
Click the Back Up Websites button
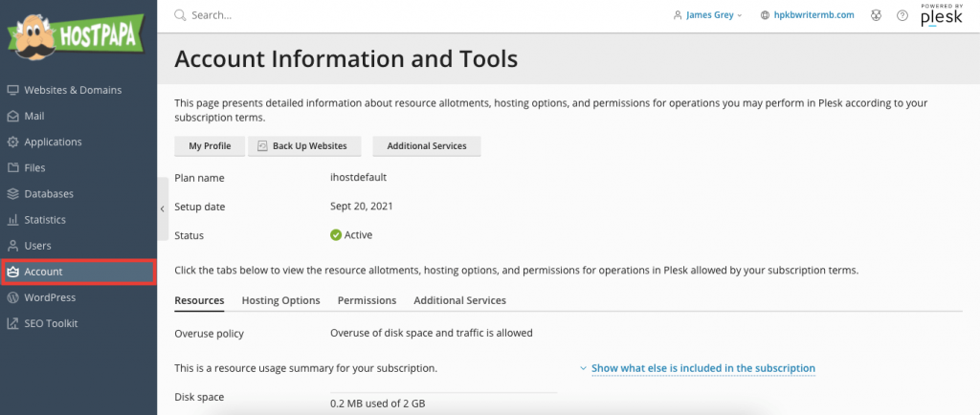pyautogui.click(x=305, y=146)
